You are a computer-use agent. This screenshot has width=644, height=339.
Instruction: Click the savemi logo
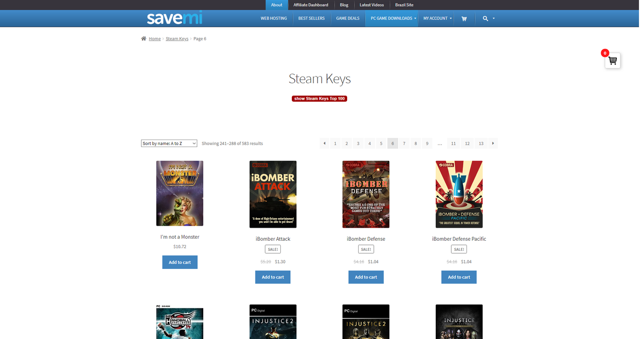(x=175, y=19)
